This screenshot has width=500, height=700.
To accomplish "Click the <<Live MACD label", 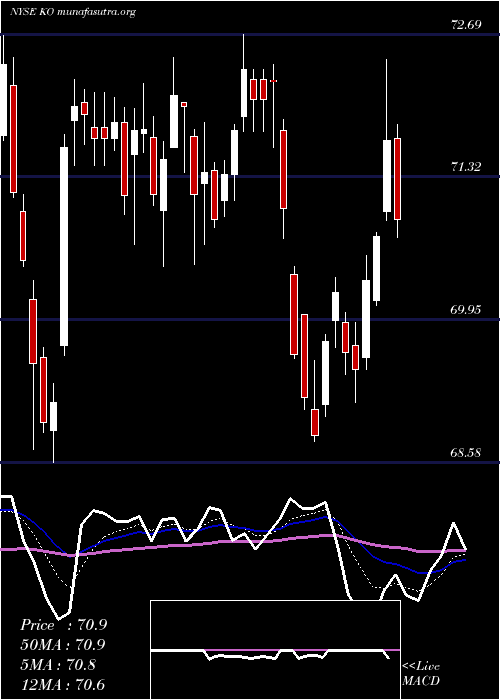I will click(x=421, y=674).
